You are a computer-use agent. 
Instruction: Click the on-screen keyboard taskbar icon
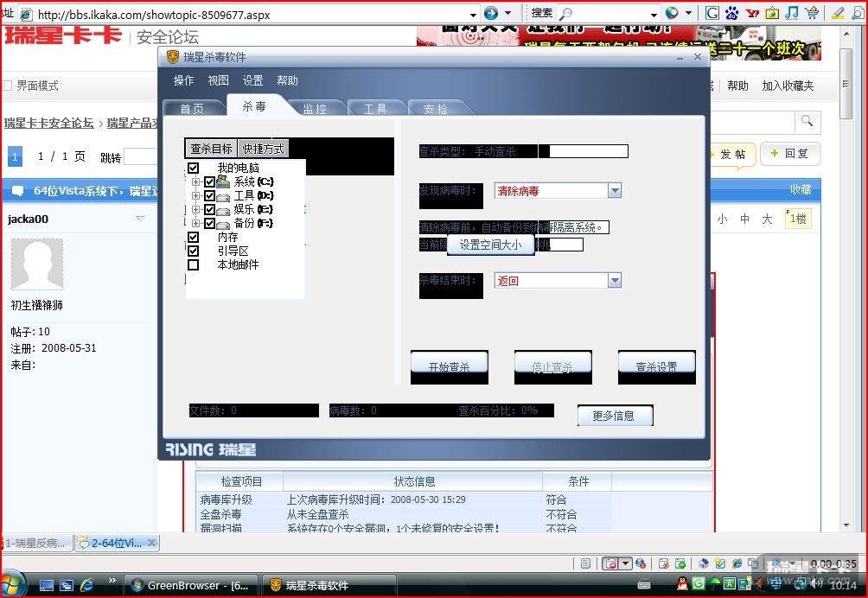tap(644, 583)
